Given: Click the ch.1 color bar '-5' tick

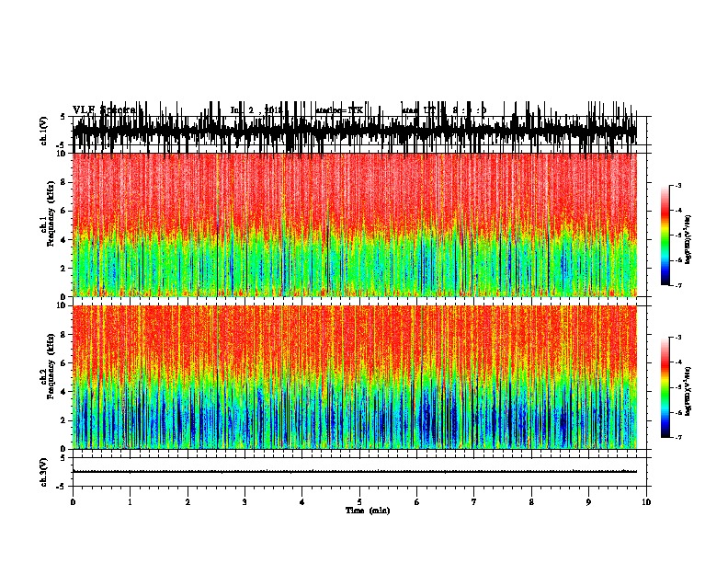Looking at the screenshot, I should 677,236.
